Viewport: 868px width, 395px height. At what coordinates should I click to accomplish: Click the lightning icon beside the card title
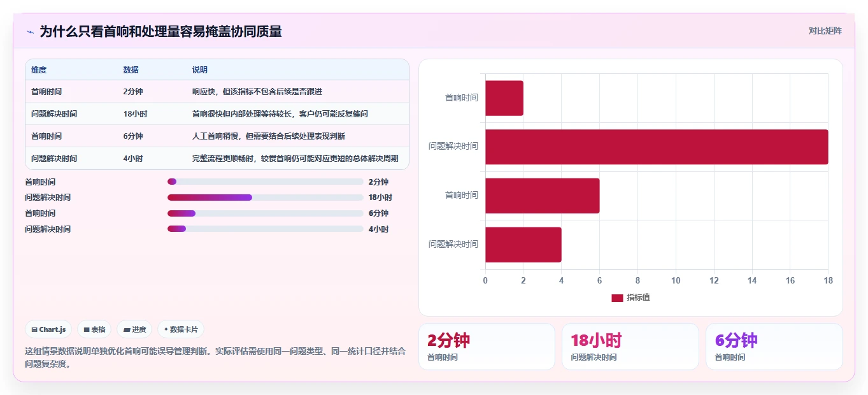[30, 32]
